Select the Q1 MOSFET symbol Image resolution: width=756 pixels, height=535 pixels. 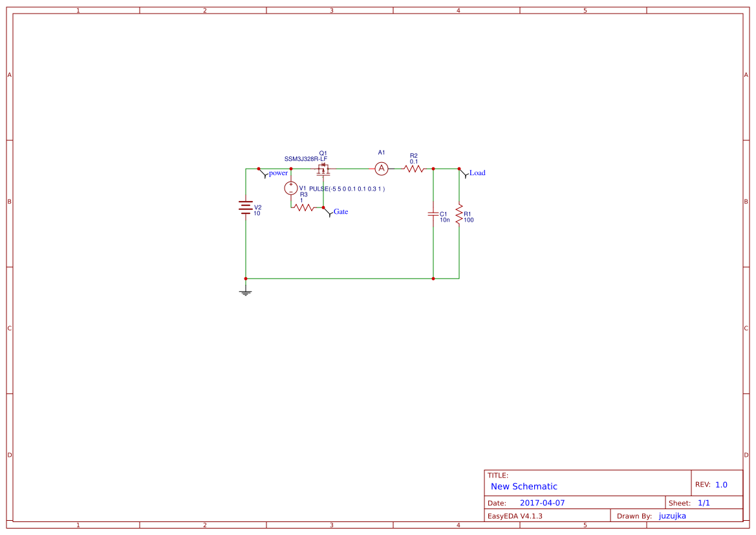(x=323, y=169)
